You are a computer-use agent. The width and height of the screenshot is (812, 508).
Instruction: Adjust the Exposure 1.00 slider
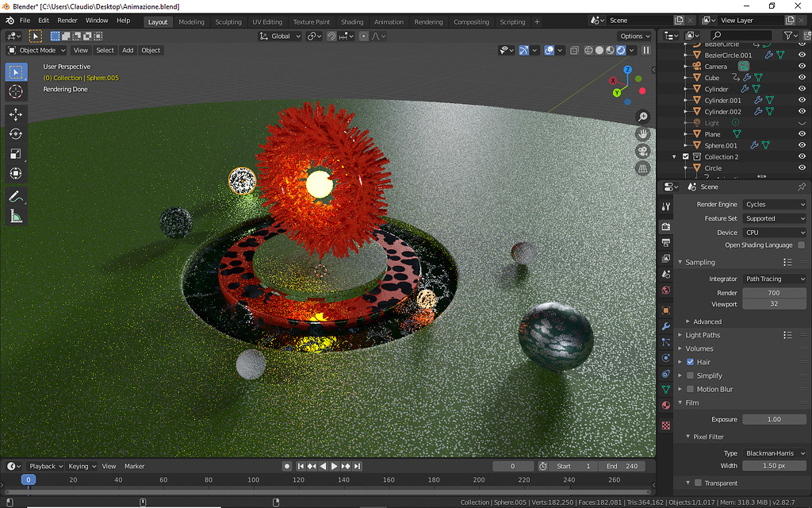pyautogui.click(x=775, y=419)
